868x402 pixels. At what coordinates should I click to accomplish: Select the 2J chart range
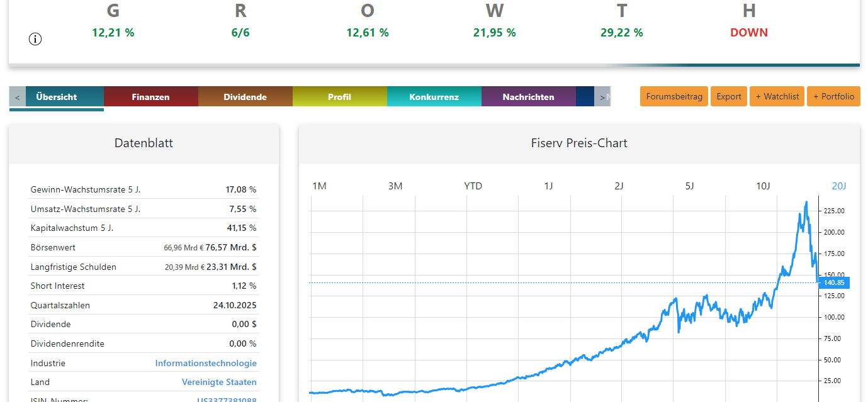point(619,186)
